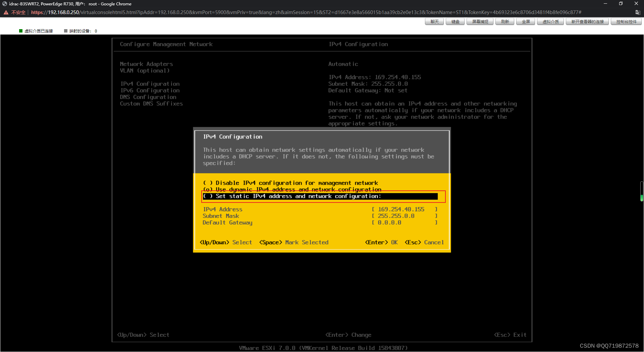Close the Chrome console window

coord(636,4)
